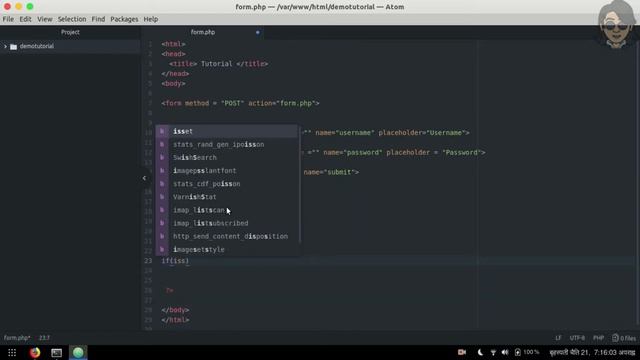Open the Packages menu
The width and height of the screenshot is (640, 360).
point(124,19)
